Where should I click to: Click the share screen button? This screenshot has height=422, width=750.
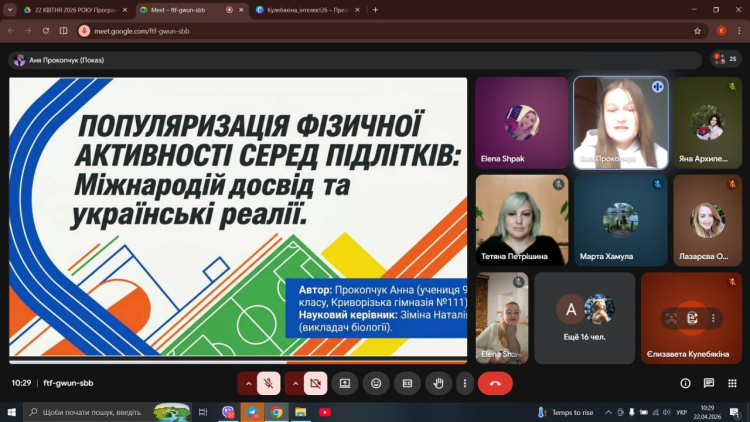point(345,383)
